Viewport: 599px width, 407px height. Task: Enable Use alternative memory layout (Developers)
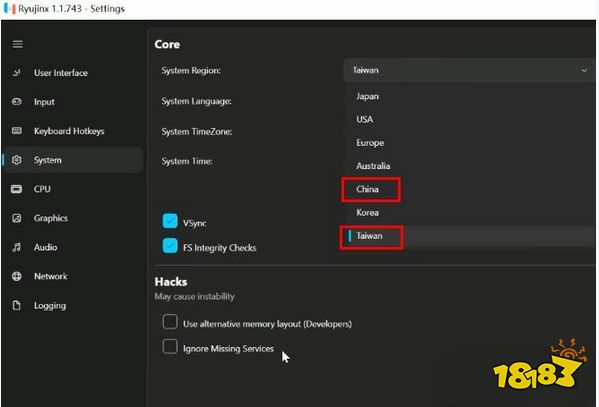(170, 322)
